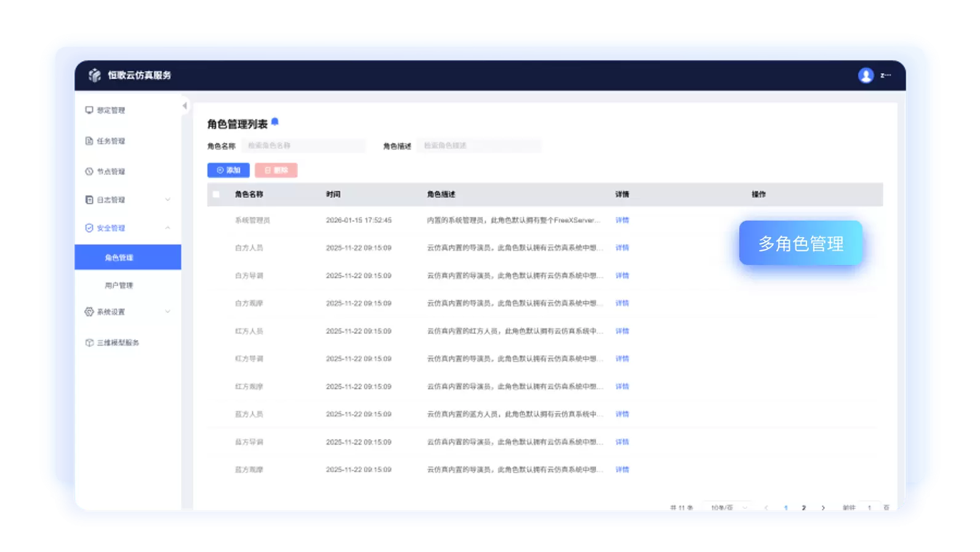Open 任务管理 via its document icon
The width and height of the screenshot is (980, 552).
(89, 141)
